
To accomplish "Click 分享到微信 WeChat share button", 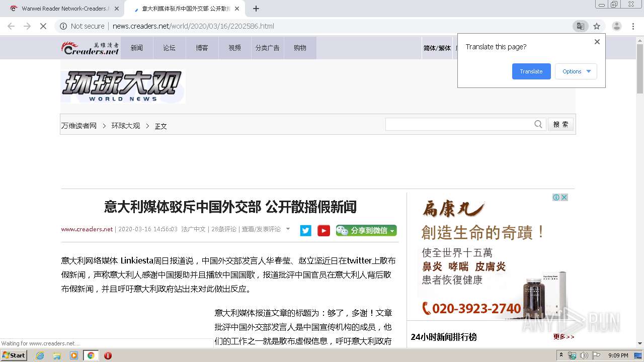I will coord(366,230).
